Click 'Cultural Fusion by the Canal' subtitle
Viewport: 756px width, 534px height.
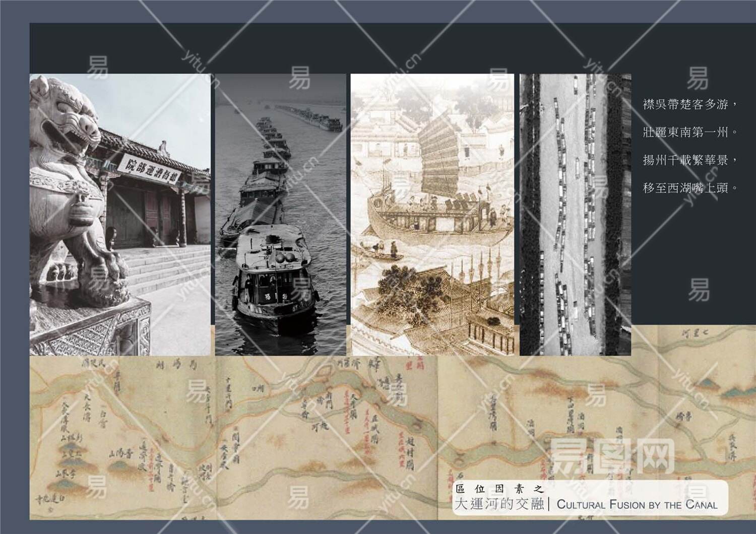[x=637, y=504]
